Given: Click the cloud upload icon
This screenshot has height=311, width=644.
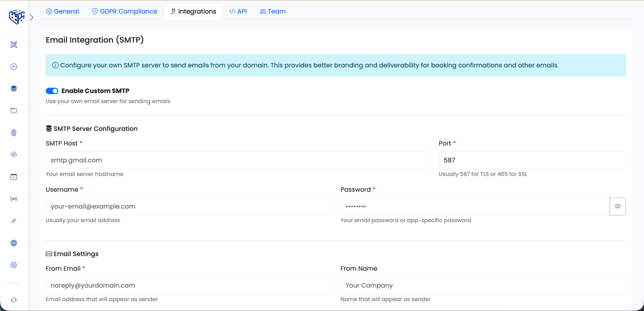Looking at the screenshot, I should point(14,155).
